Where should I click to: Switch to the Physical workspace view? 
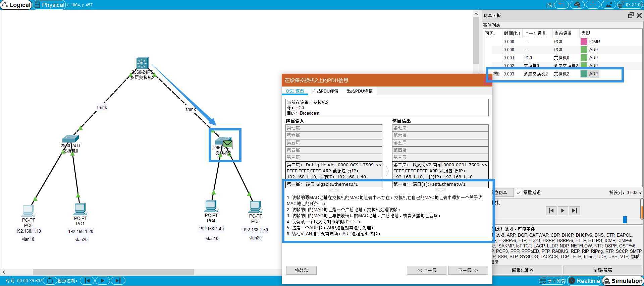(x=49, y=5)
